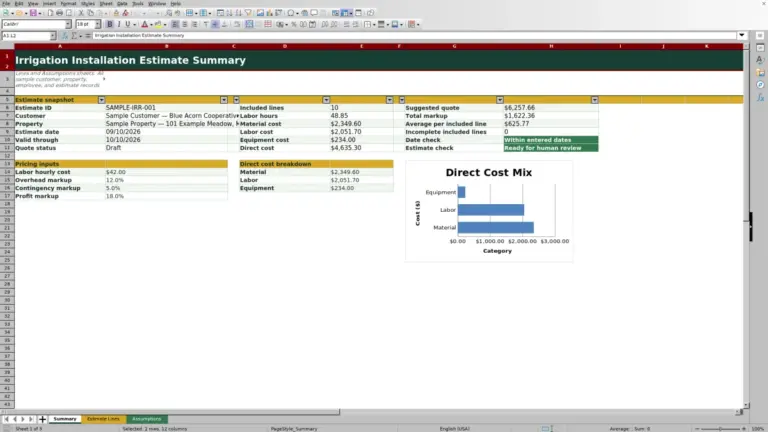Click the Insert Chart icon

(269, 13)
